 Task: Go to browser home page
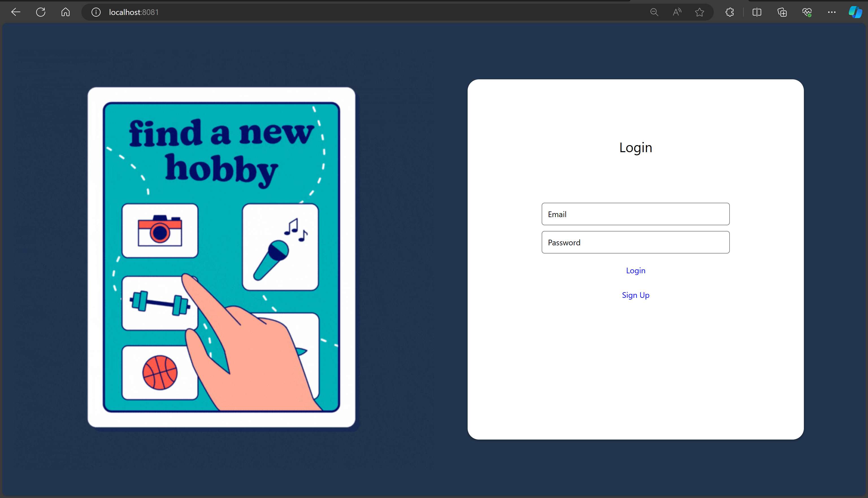(x=65, y=12)
